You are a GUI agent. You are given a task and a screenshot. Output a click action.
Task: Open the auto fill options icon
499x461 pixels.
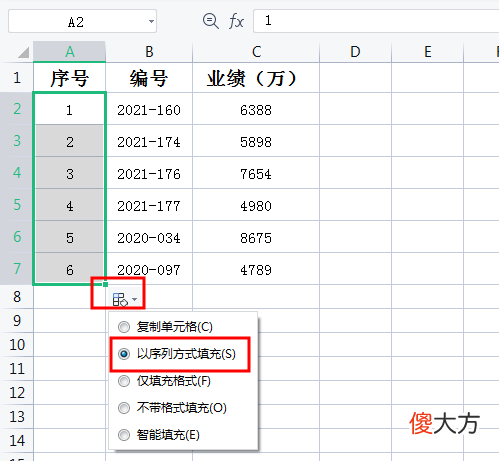pos(120,299)
